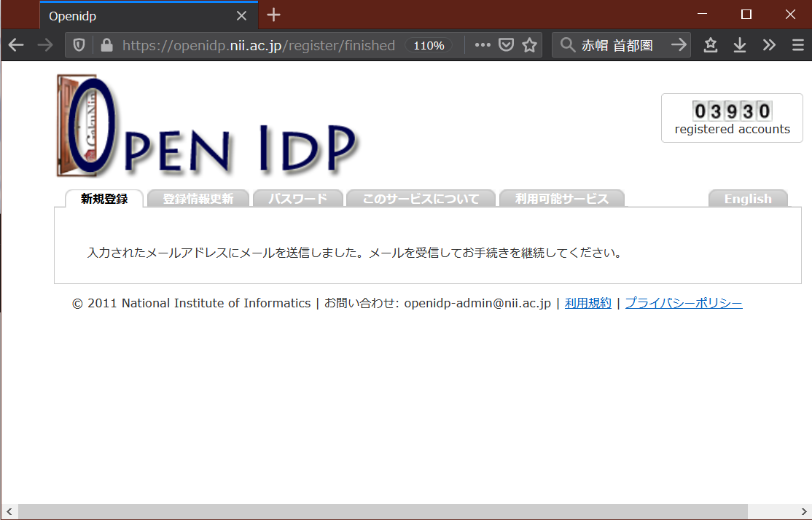Click the Open IdP logo
This screenshot has height=520, width=812.
coord(206,126)
